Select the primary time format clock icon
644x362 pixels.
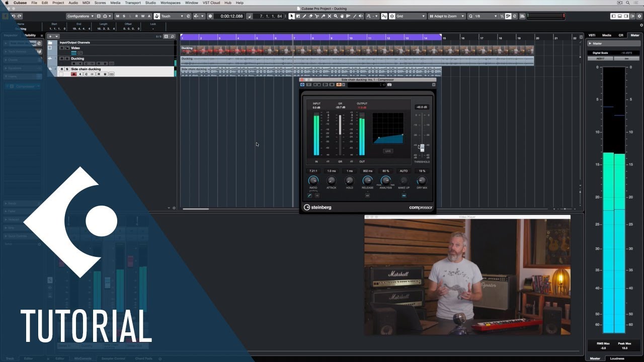[210, 16]
